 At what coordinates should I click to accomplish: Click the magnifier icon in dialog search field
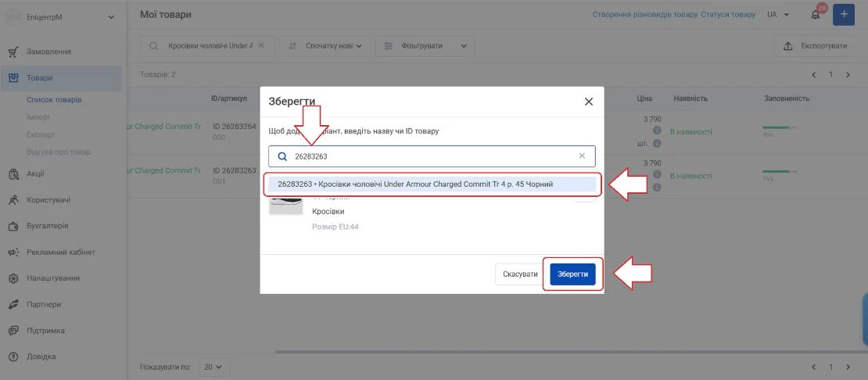(282, 156)
